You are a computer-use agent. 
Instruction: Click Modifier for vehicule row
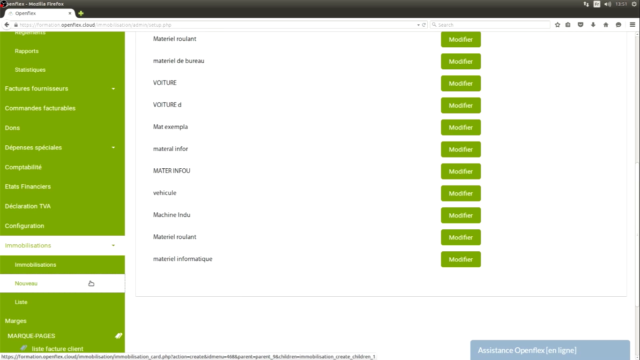460,194
